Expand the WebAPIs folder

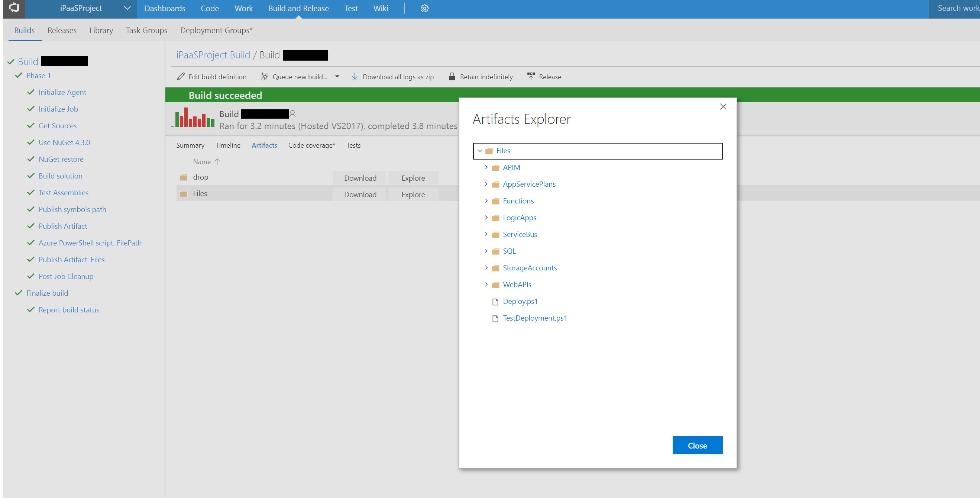click(486, 285)
